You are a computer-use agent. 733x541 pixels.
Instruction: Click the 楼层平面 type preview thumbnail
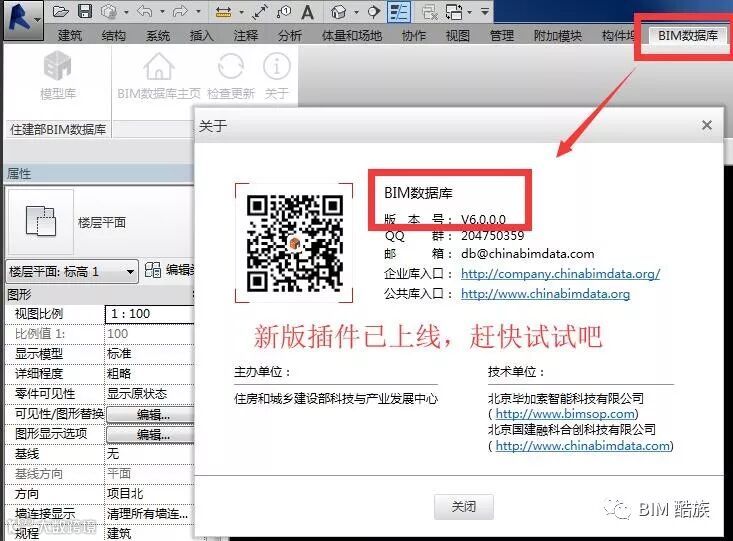[x=41, y=222]
